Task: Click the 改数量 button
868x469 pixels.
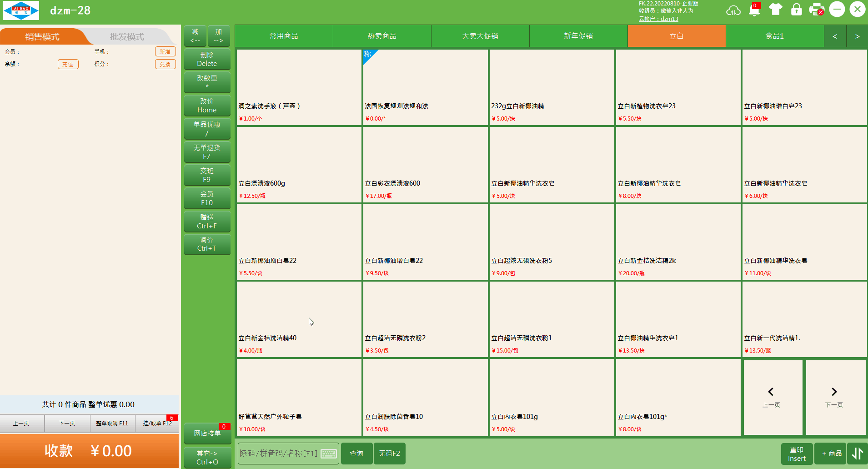Action: (x=207, y=82)
